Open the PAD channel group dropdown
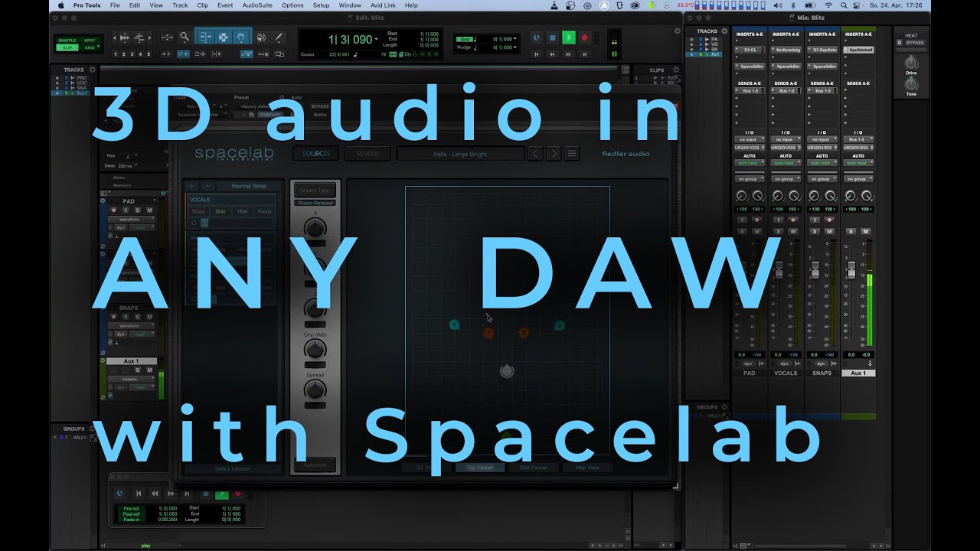Viewport: 980px width, 551px height. click(750, 178)
